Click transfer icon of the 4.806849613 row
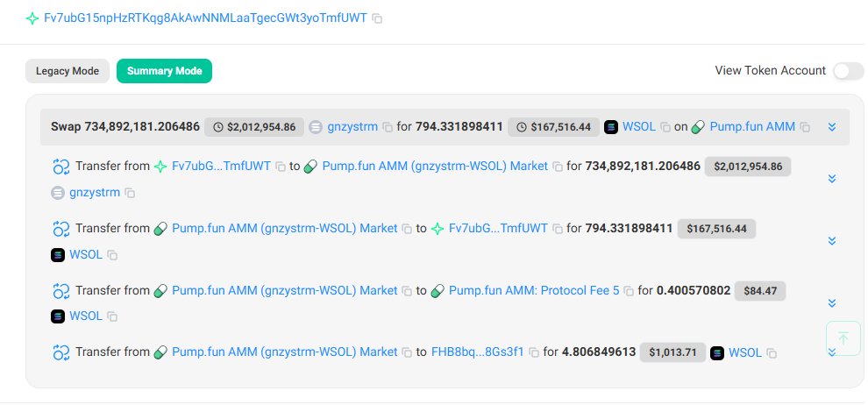This screenshot has width=868, height=405. click(x=60, y=352)
